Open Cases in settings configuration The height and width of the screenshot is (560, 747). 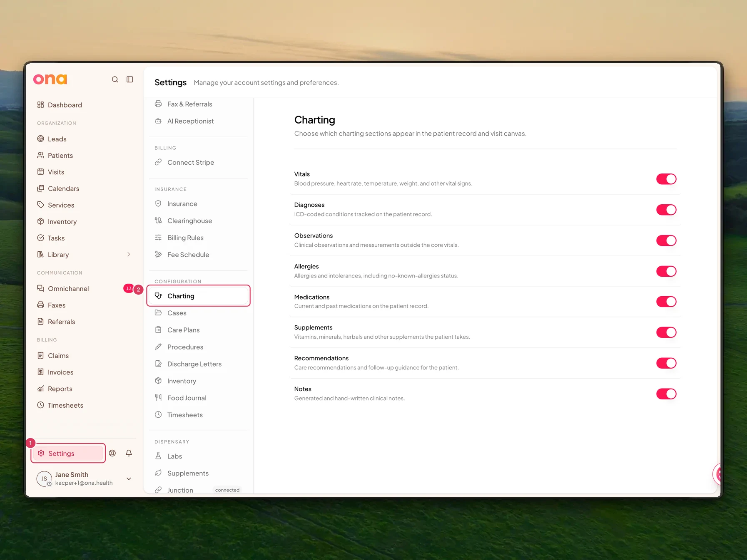(x=199, y=313)
